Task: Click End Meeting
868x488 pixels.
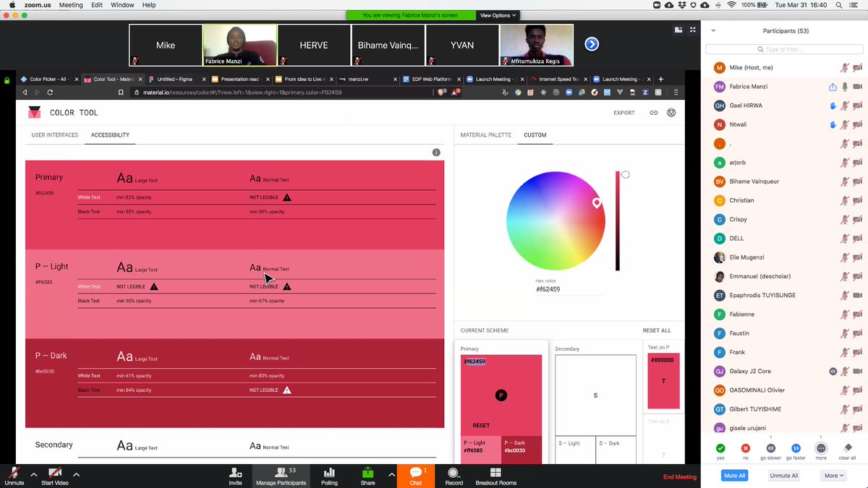Action: (x=679, y=477)
